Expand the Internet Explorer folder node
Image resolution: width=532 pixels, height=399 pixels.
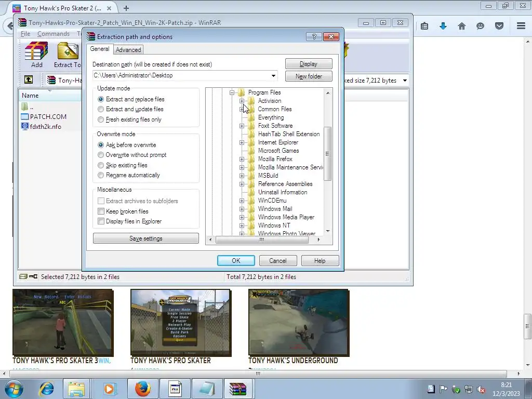[242, 142]
